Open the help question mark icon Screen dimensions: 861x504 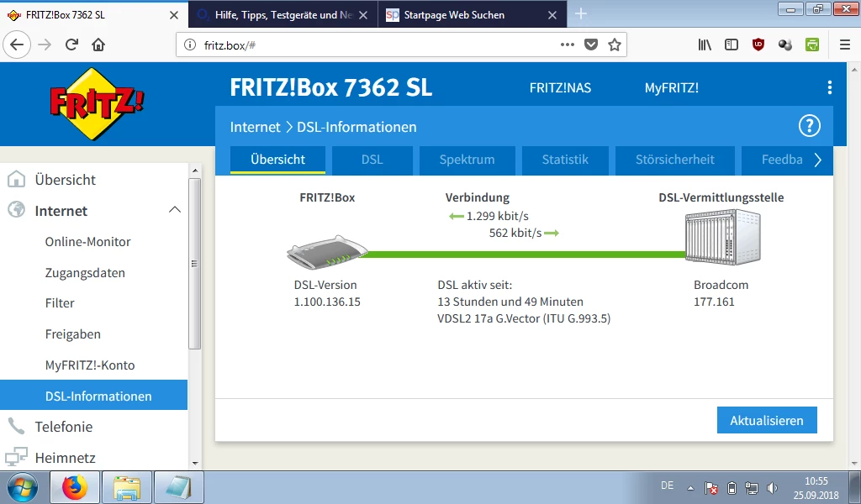tap(810, 126)
